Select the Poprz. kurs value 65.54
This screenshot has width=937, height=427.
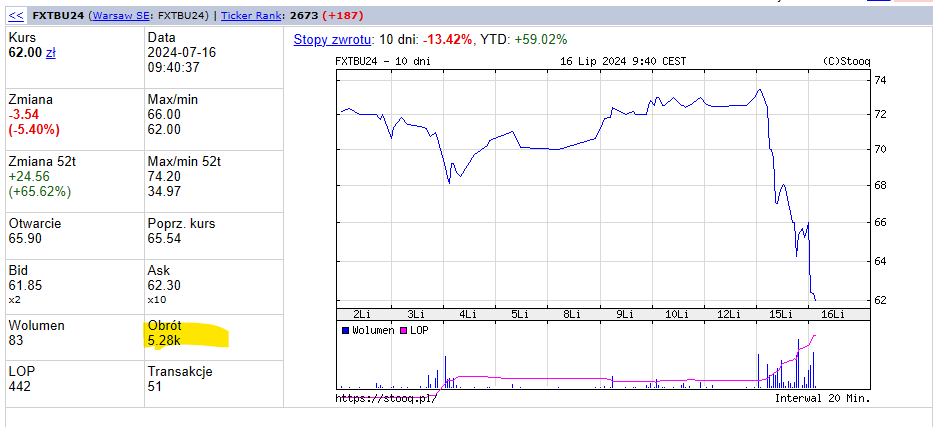164,239
